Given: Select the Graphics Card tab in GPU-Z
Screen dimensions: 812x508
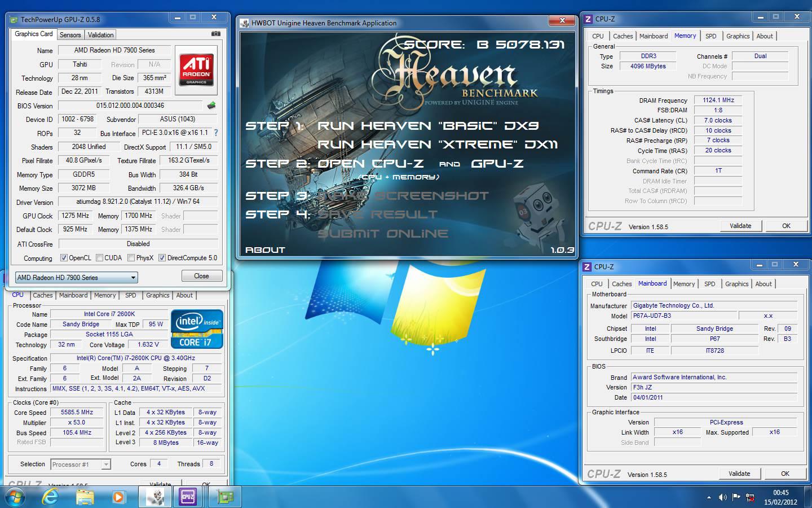Looking at the screenshot, I should (34, 34).
